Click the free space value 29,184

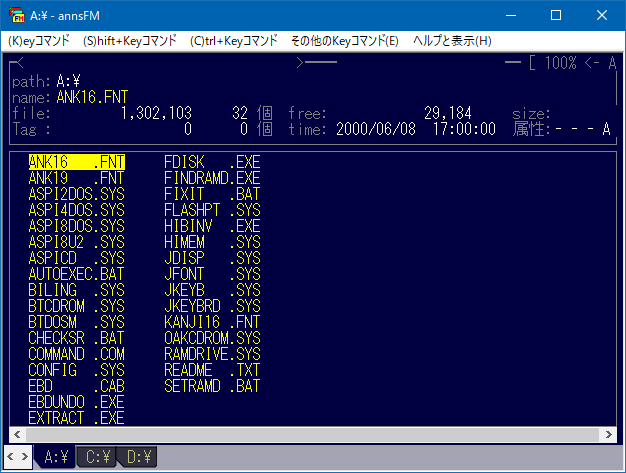(x=448, y=113)
